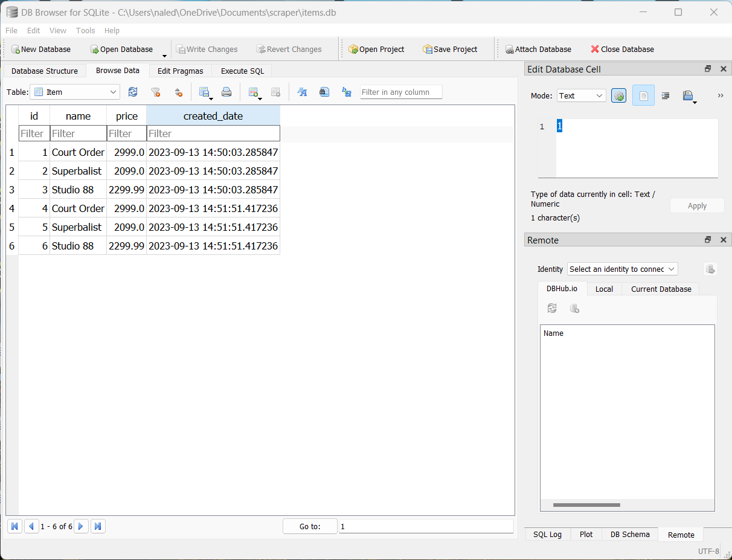Screen dimensions: 732x560
Task: Float the Remote panel
Action: 708,240
